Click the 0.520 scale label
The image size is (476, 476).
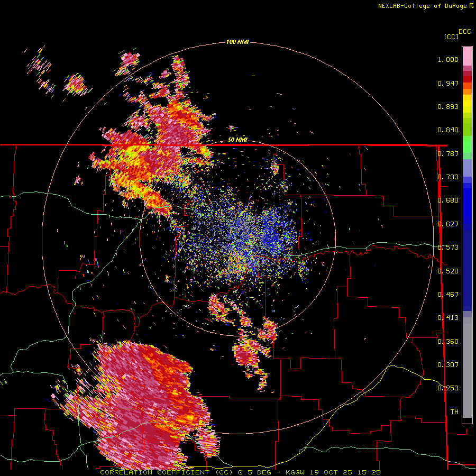448,271
